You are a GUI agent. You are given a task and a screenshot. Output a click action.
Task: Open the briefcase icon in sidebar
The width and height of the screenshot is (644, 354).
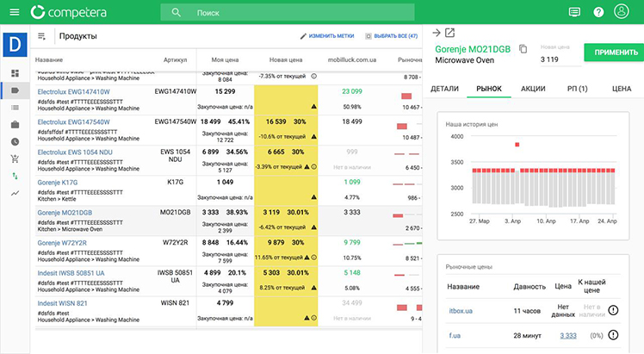(x=15, y=124)
